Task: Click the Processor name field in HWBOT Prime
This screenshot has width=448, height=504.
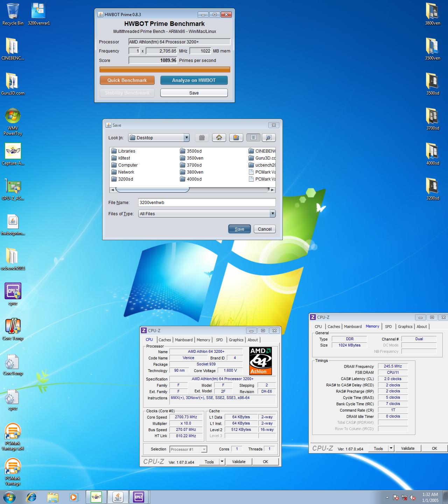Action: [x=180, y=42]
